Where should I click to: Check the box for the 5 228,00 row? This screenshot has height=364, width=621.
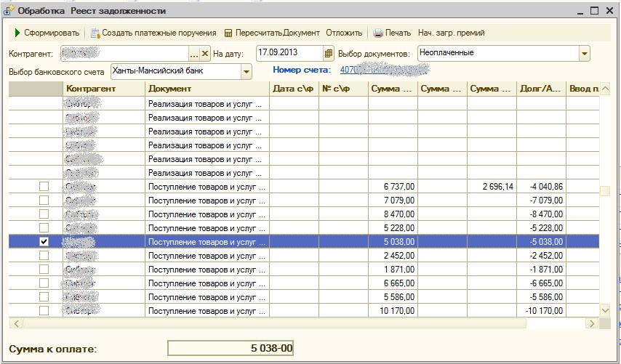pos(44,228)
